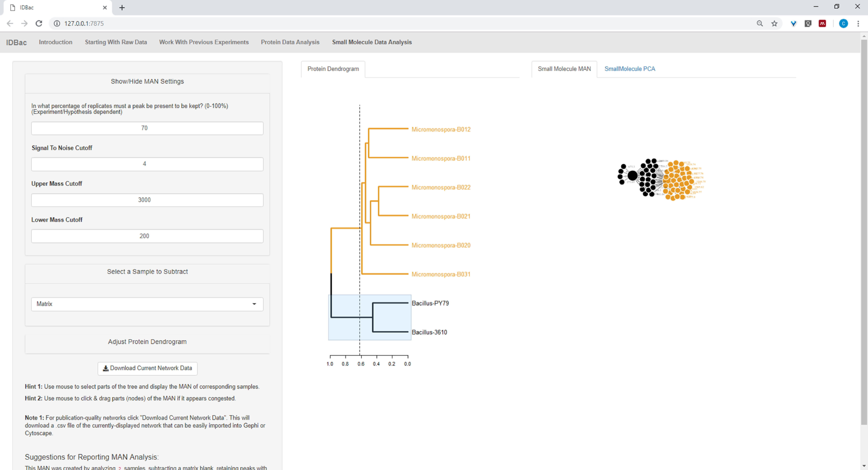Toggle the Select a Sample to Subtract header
The width and height of the screenshot is (868, 470).
(147, 272)
